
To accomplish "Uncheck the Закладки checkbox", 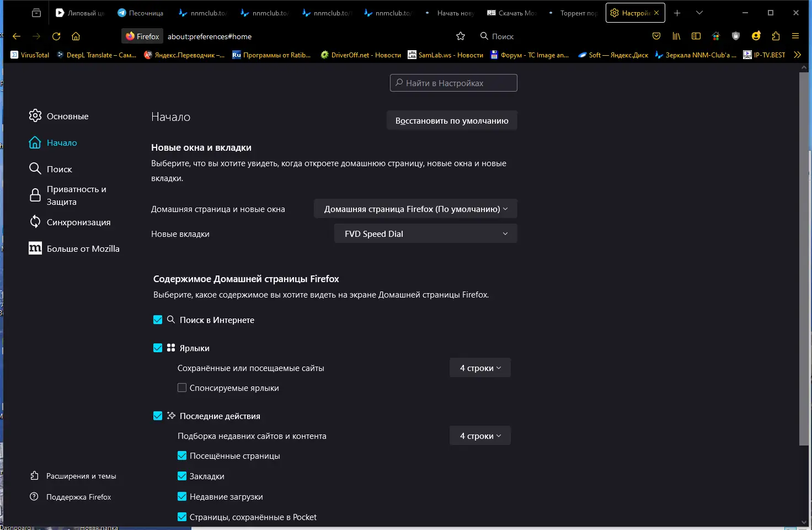I will [182, 476].
